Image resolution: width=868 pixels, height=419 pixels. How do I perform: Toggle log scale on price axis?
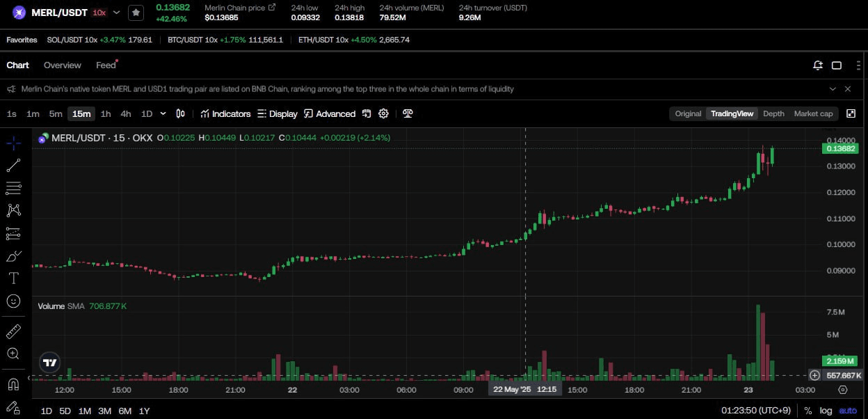click(x=826, y=411)
